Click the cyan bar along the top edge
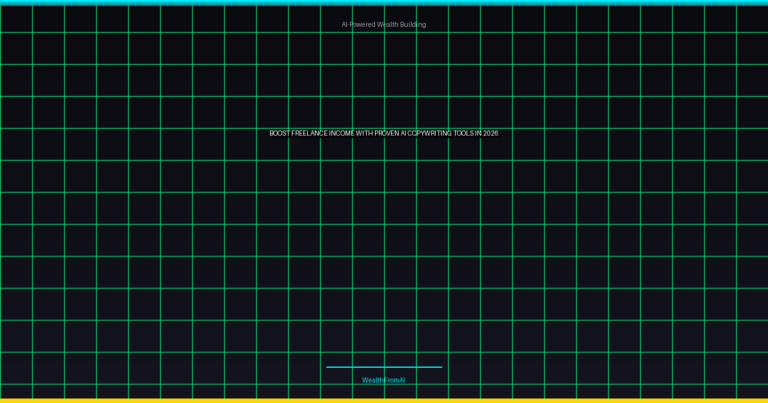The width and height of the screenshot is (768, 403). (383, 2)
